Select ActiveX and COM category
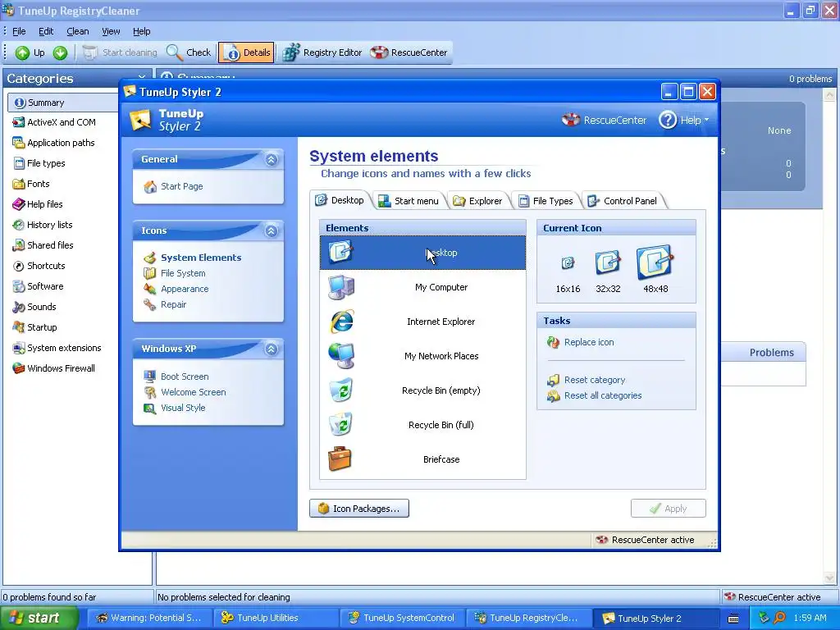 (54, 122)
